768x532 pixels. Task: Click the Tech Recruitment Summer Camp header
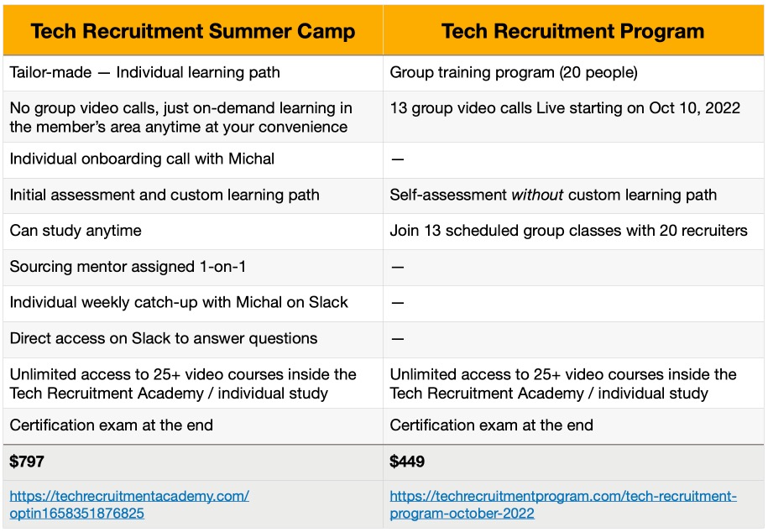coord(193,30)
